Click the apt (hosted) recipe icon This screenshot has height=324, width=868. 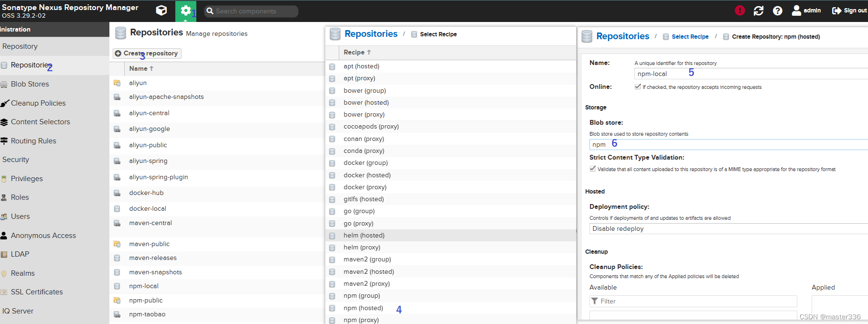(332, 66)
